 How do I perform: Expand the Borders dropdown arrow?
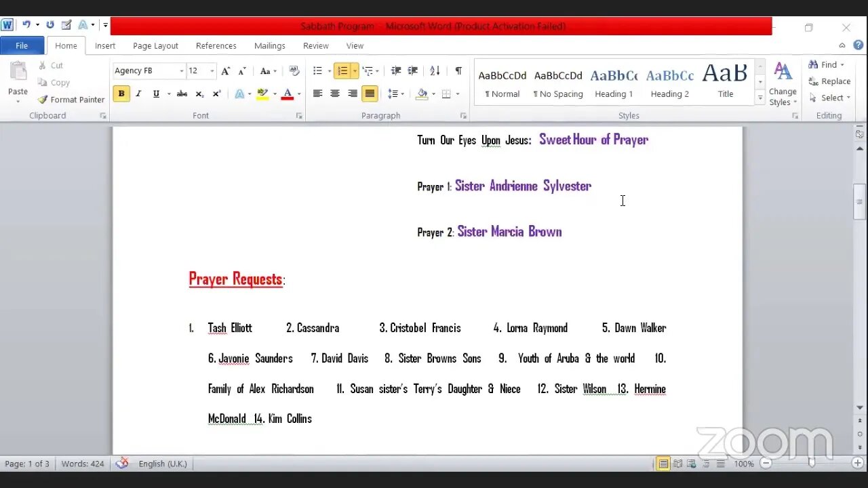click(458, 94)
